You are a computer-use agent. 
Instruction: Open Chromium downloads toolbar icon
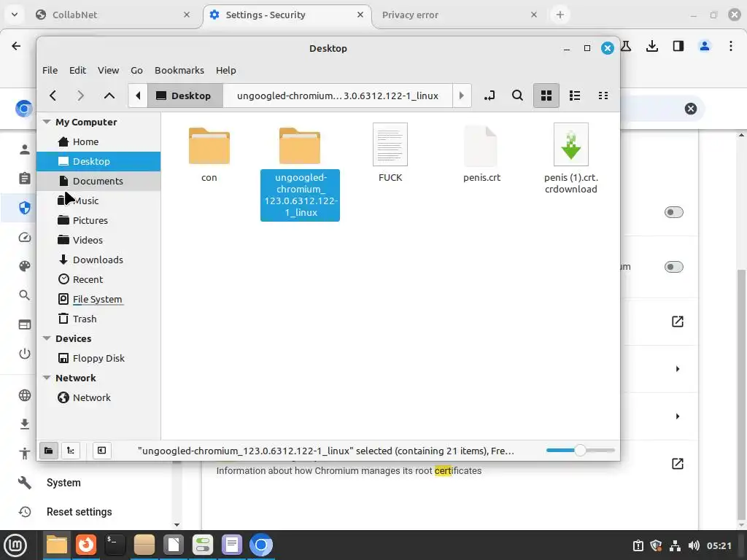652,46
